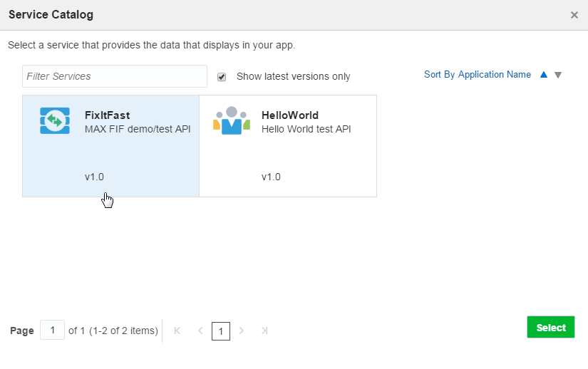Screen dimensions: 588x369
Task: Go to first page arrow icon
Action: point(177,331)
